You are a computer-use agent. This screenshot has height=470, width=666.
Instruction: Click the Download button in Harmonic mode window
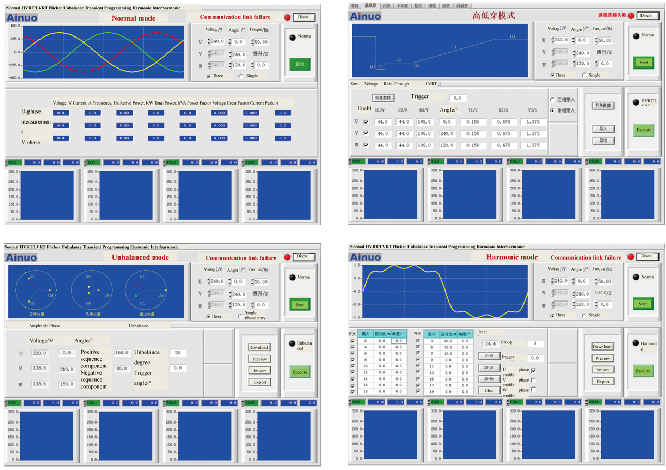pos(602,346)
